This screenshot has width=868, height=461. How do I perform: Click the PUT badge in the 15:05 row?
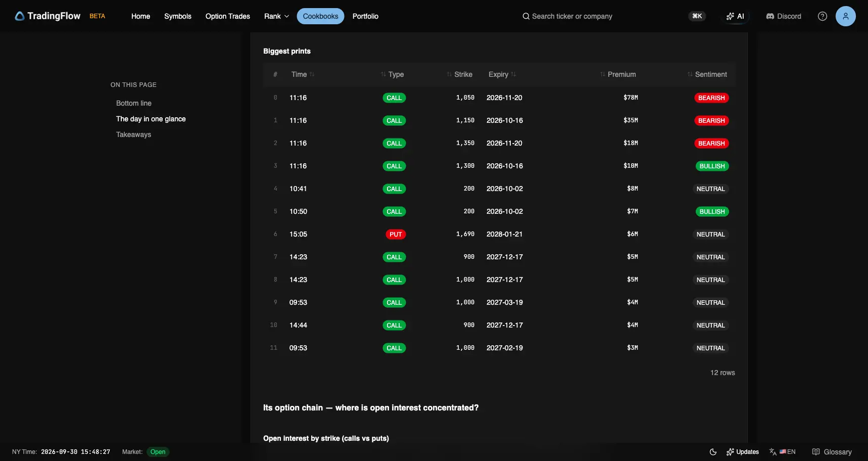pos(396,234)
